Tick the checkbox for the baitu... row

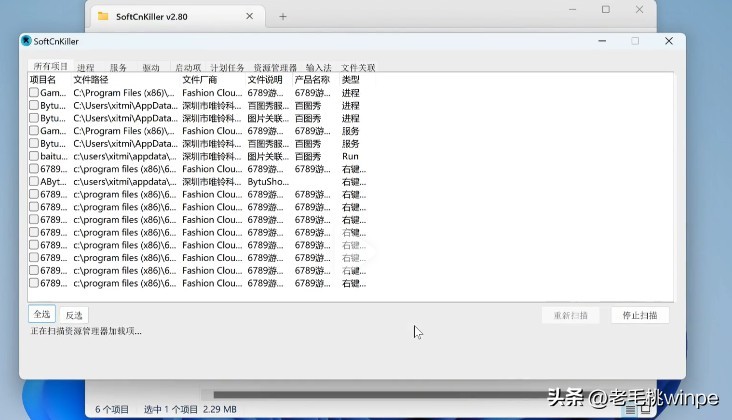[34, 157]
